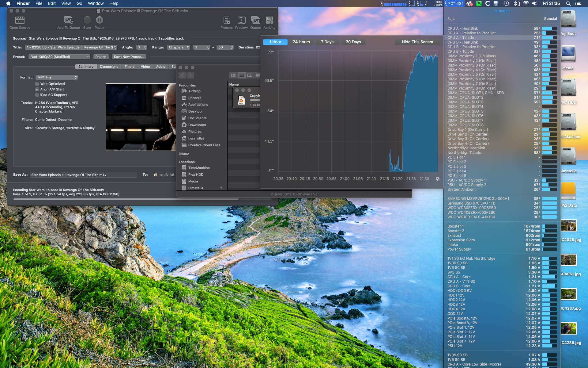Toggle Align A/V Start checkbox
This screenshot has width=588, height=368.
tap(37, 89)
